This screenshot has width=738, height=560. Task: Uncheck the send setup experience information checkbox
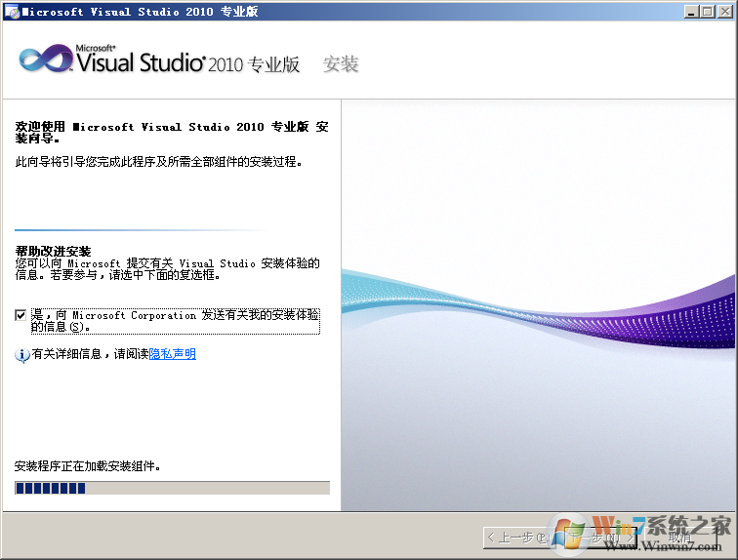coord(20,315)
